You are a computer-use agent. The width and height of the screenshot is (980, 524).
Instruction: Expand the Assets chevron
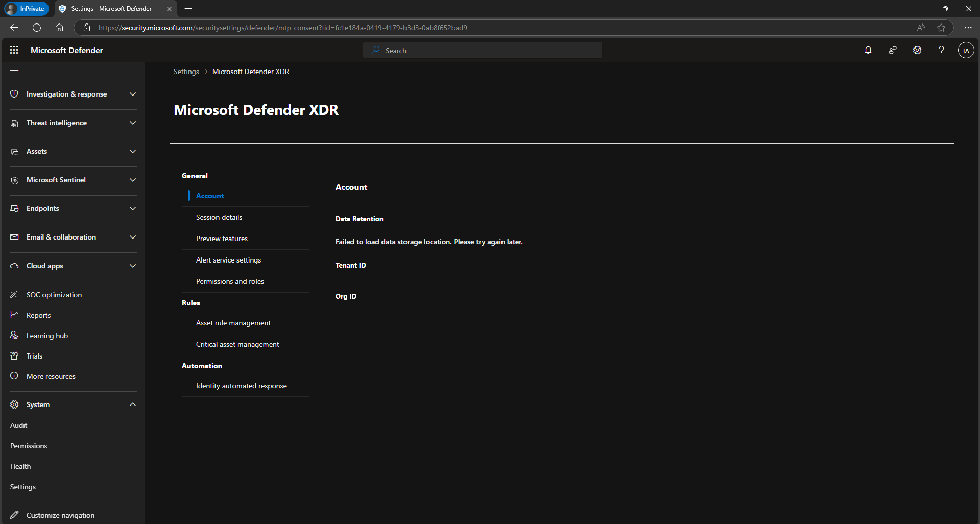[x=133, y=151]
